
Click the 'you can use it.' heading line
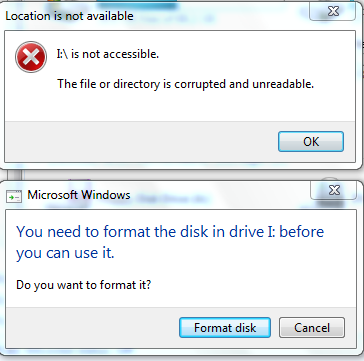click(x=65, y=253)
